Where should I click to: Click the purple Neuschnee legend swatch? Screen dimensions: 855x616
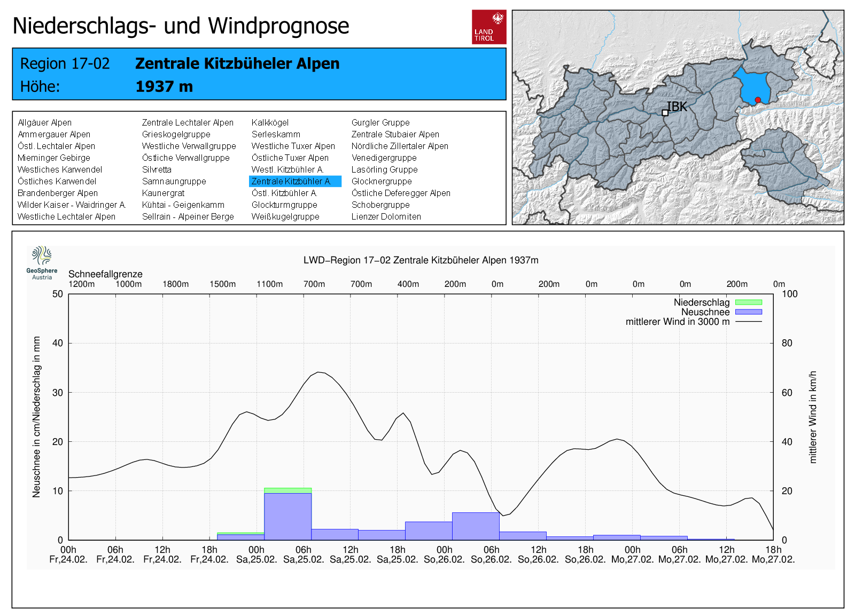pos(749,312)
